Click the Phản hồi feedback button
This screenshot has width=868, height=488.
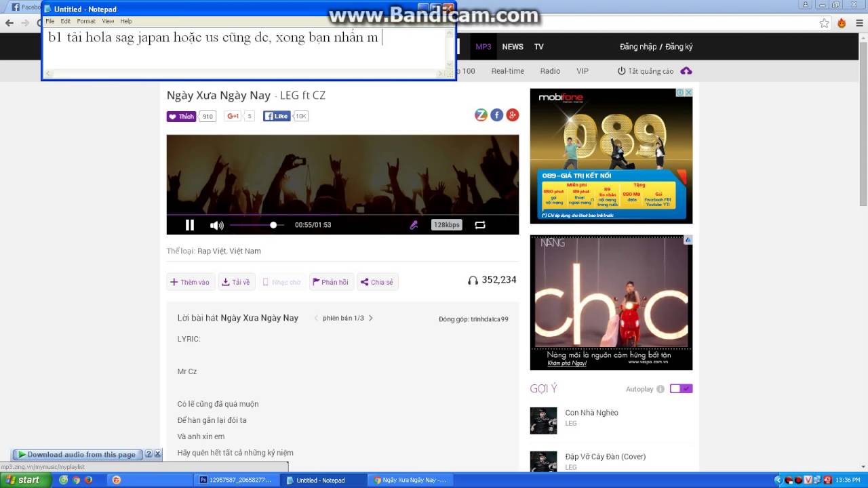tap(331, 282)
